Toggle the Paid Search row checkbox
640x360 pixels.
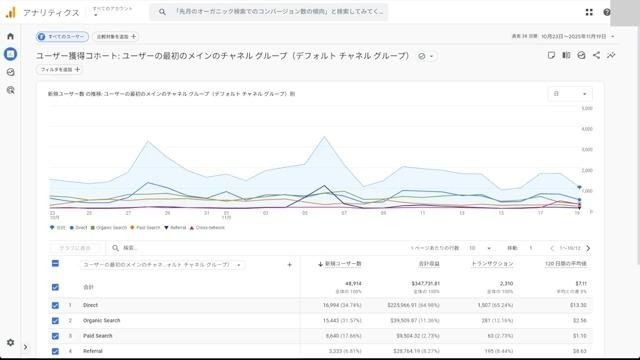point(56,336)
